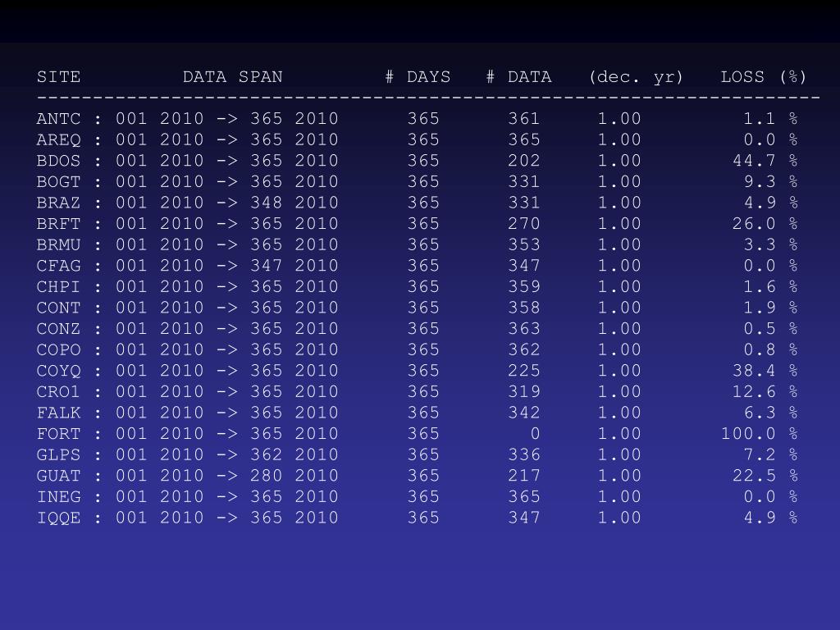Click the 1.1 % loss value for ANTC

coord(771,118)
